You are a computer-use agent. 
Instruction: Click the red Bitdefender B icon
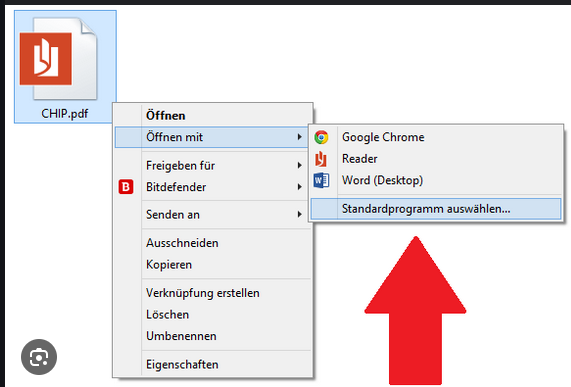pos(126,187)
